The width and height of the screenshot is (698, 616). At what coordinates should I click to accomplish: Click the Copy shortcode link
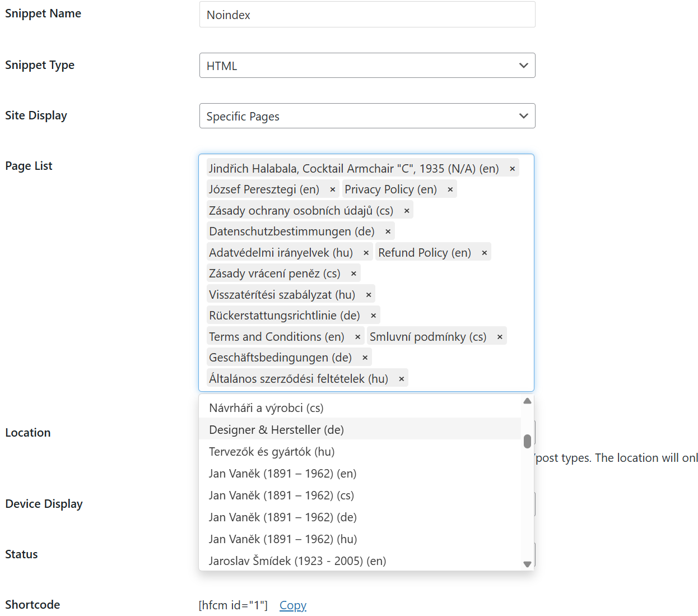pyautogui.click(x=292, y=605)
